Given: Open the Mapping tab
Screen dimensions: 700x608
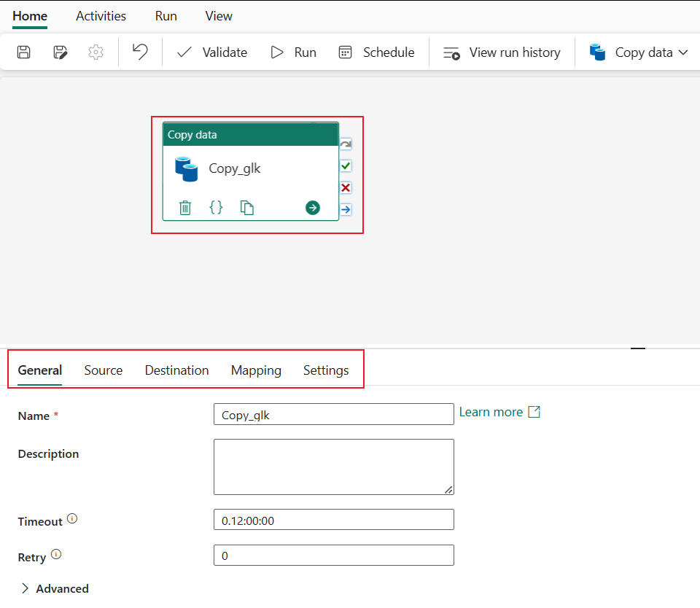Looking at the screenshot, I should [256, 370].
